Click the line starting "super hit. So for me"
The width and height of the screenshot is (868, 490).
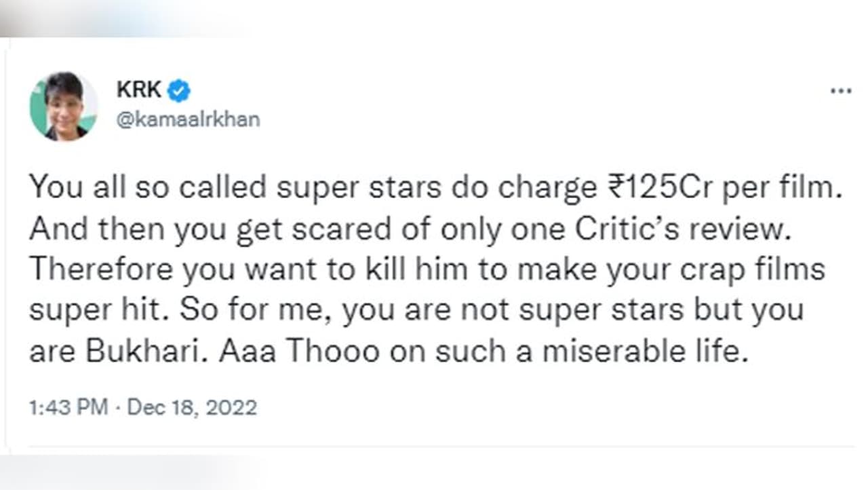416,309
